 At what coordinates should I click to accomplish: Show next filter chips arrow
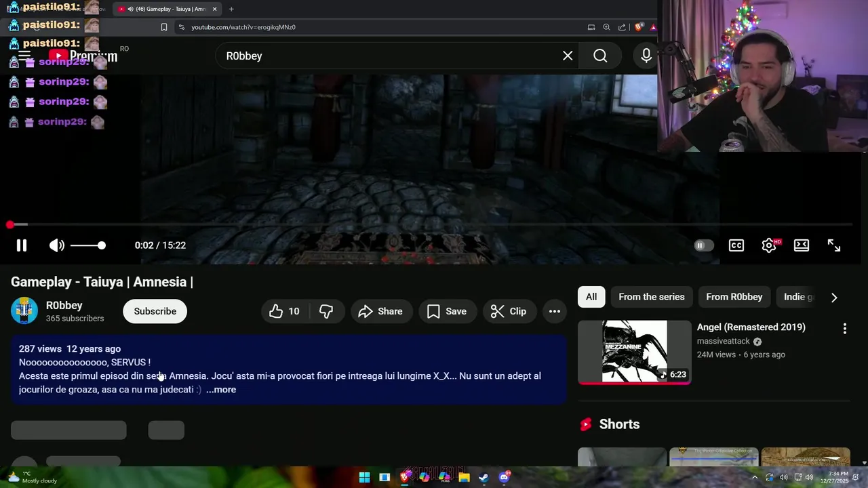point(834,298)
